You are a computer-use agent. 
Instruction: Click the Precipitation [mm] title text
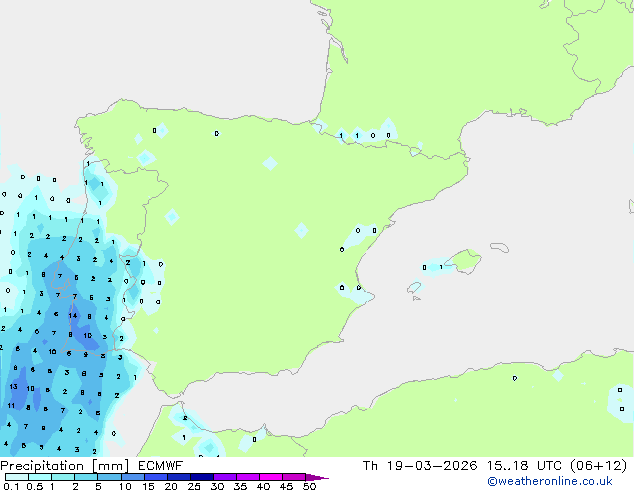65,466
